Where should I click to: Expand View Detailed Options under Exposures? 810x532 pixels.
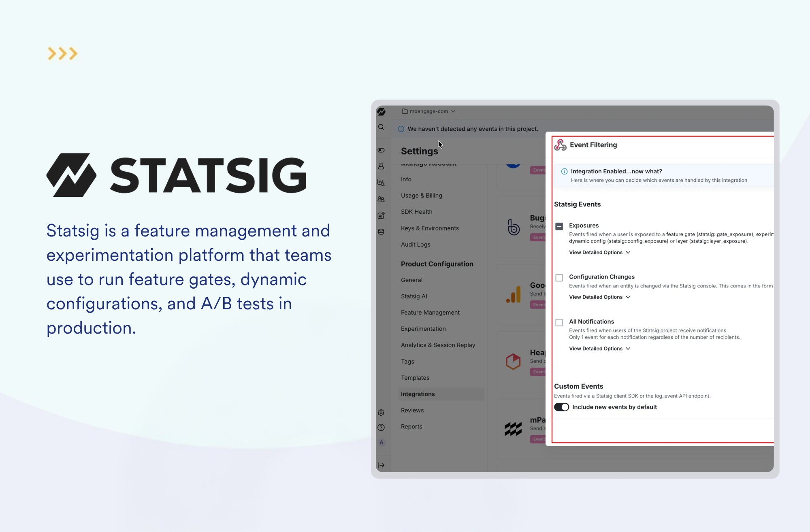tap(600, 252)
